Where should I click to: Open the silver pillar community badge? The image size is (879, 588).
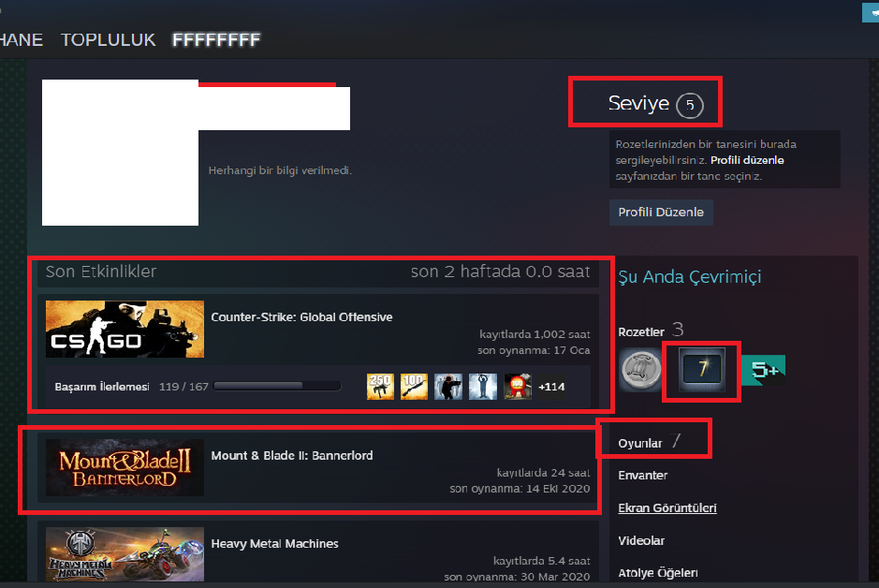tap(640, 370)
